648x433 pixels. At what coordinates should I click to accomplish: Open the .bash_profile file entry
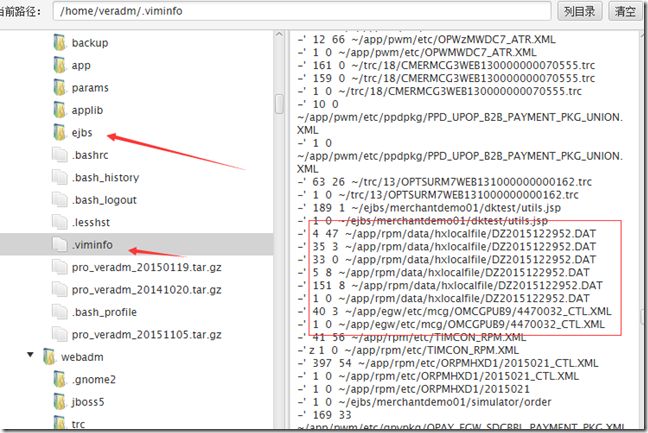click(x=104, y=312)
